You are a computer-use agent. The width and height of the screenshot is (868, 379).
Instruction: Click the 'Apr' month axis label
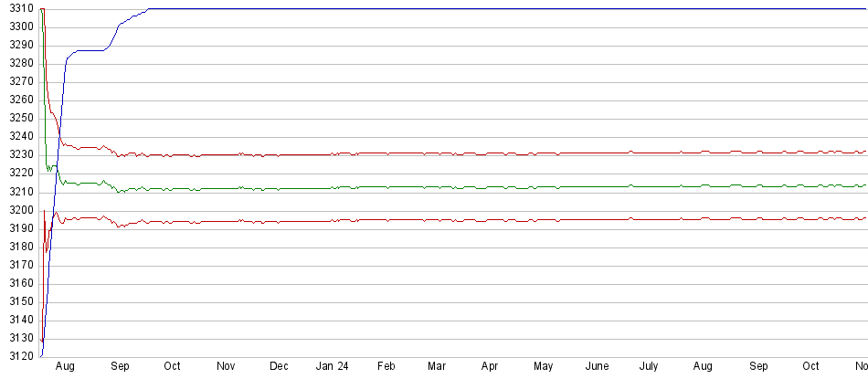[490, 366]
